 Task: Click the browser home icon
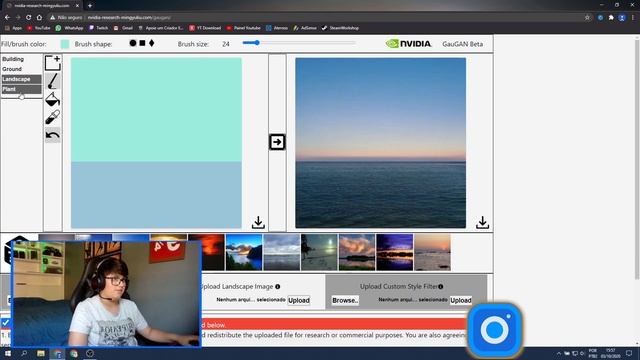(x=39, y=18)
